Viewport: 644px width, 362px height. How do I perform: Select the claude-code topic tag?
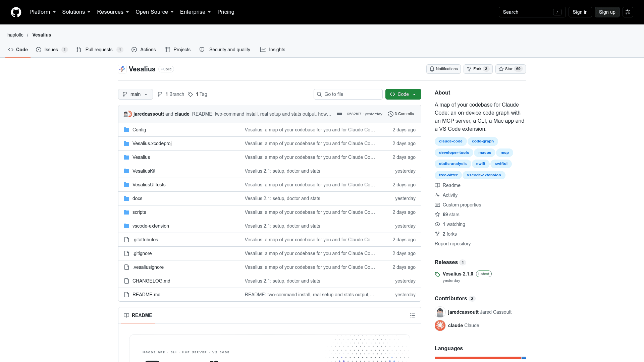click(x=450, y=141)
